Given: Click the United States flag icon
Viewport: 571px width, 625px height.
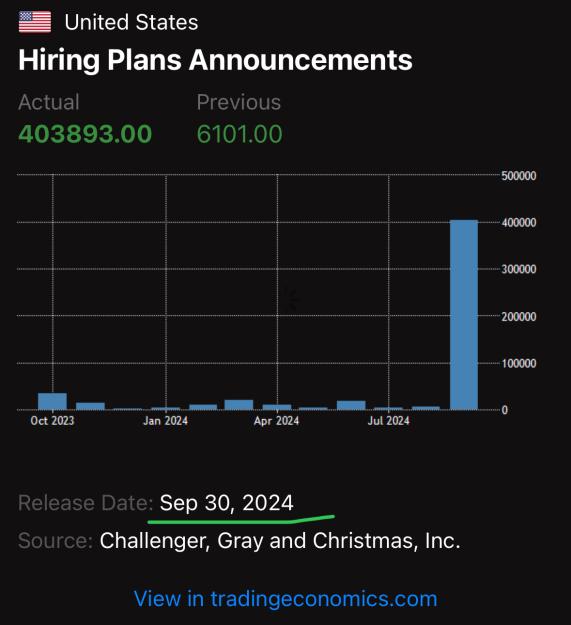Looking at the screenshot, I should tap(35, 22).
